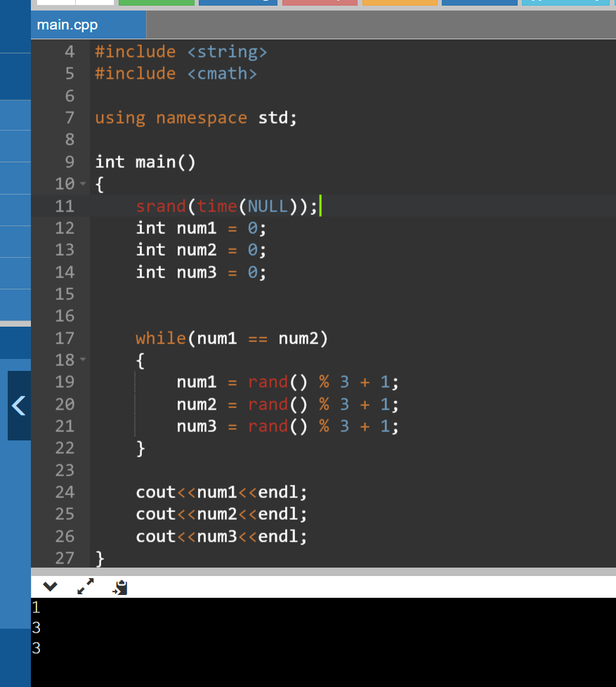Viewport: 616px width, 687px height.
Task: Click the orange button in the top toolbar
Action: click(x=400, y=3)
